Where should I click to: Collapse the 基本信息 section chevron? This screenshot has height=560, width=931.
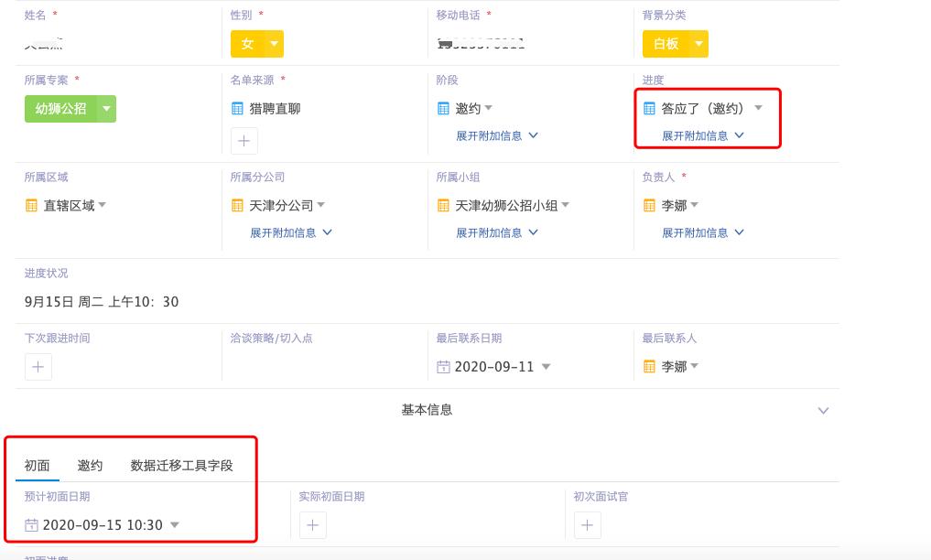(x=822, y=411)
